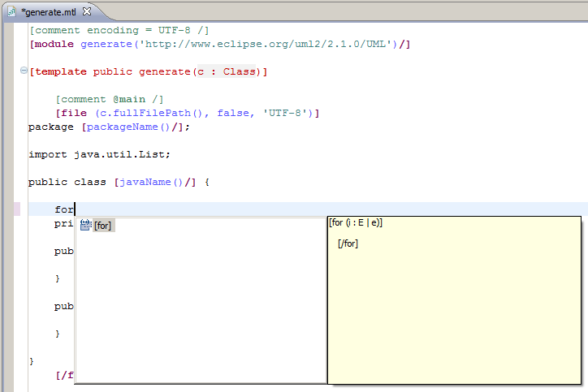This screenshot has width=588, height=392.
Task: Place cursor on template public generate line
Action: [149, 71]
